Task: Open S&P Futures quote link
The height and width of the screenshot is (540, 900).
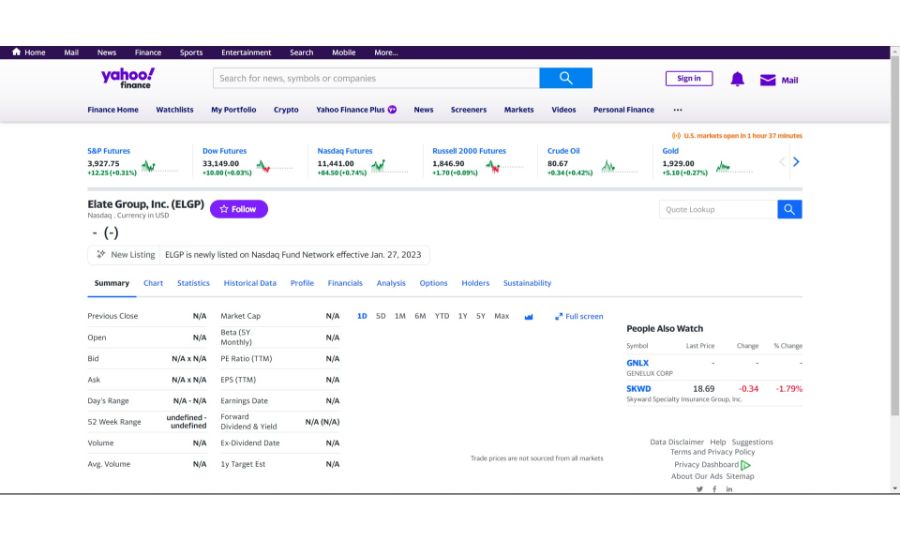Action: coord(109,151)
